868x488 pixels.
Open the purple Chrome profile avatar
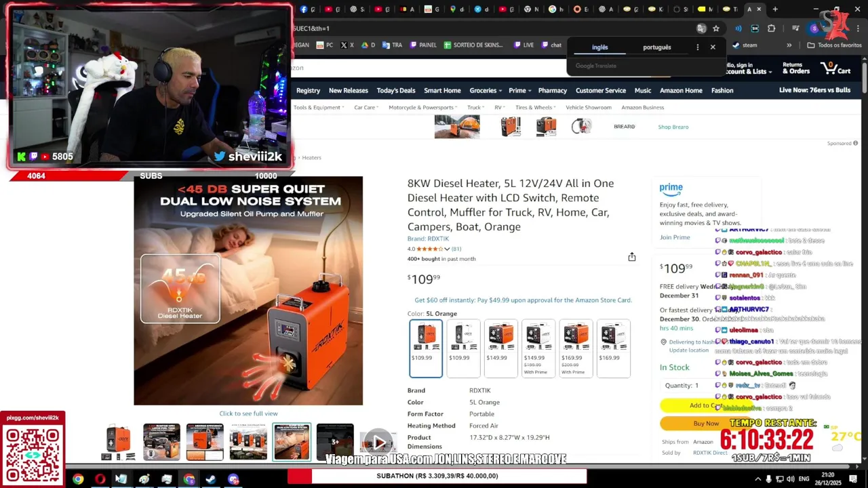pyautogui.click(x=814, y=28)
